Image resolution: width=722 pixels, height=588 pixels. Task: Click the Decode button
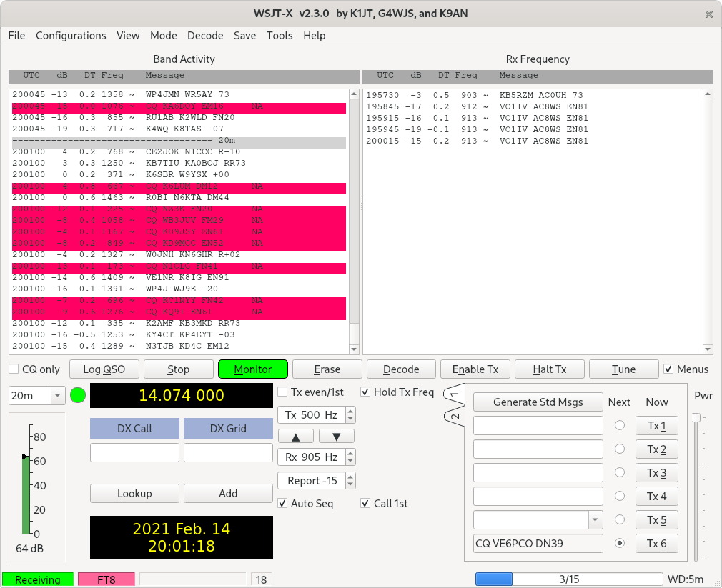[x=401, y=369]
